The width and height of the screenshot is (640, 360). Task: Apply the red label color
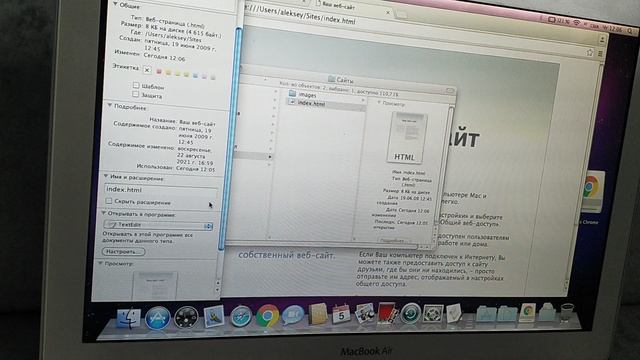(x=159, y=72)
